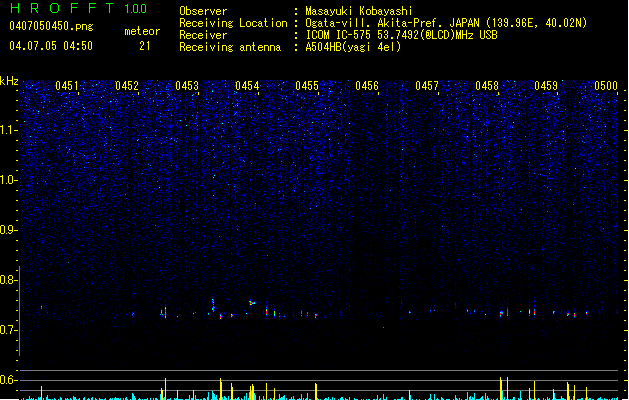Image resolution: width=629 pixels, height=400 pixels.
Task: Click the 'Receiving Location' field label
Action: pos(233,23)
